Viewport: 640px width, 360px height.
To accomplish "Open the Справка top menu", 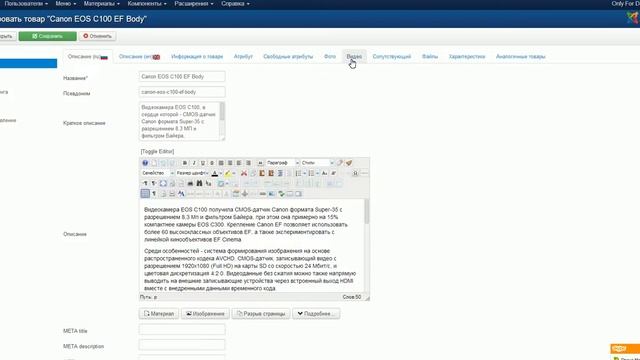I will pyautogui.click(x=235, y=4).
